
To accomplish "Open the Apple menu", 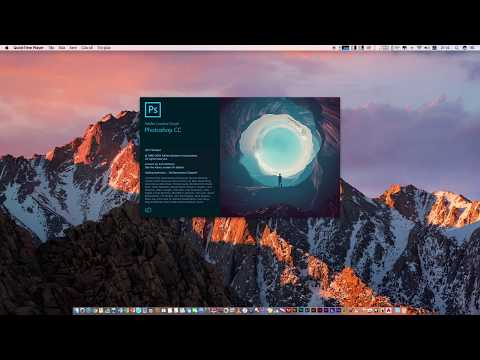I will (6, 48).
